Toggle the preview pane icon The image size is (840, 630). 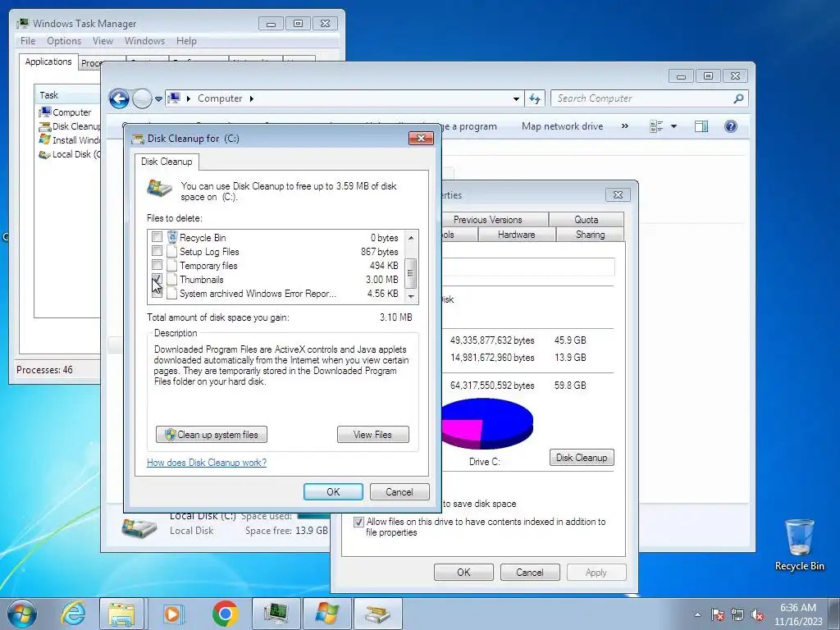click(x=701, y=126)
